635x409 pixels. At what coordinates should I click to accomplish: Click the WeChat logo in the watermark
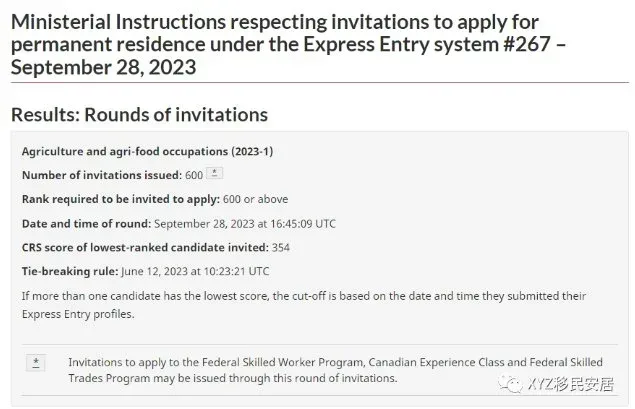click(x=510, y=384)
